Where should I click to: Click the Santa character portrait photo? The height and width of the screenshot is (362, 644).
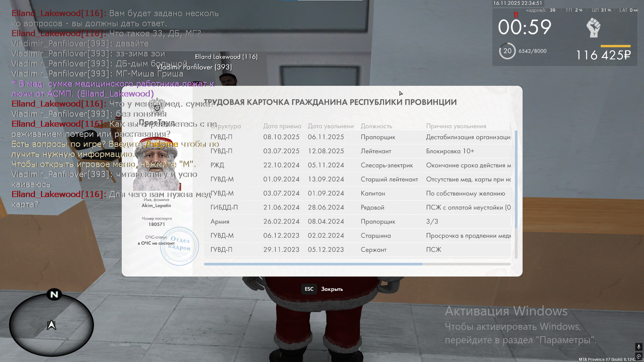tap(157, 163)
